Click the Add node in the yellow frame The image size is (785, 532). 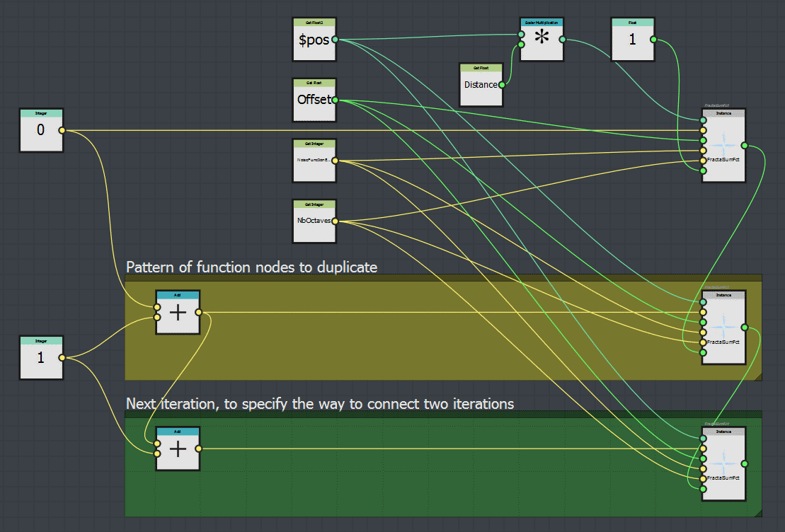pyautogui.click(x=177, y=311)
